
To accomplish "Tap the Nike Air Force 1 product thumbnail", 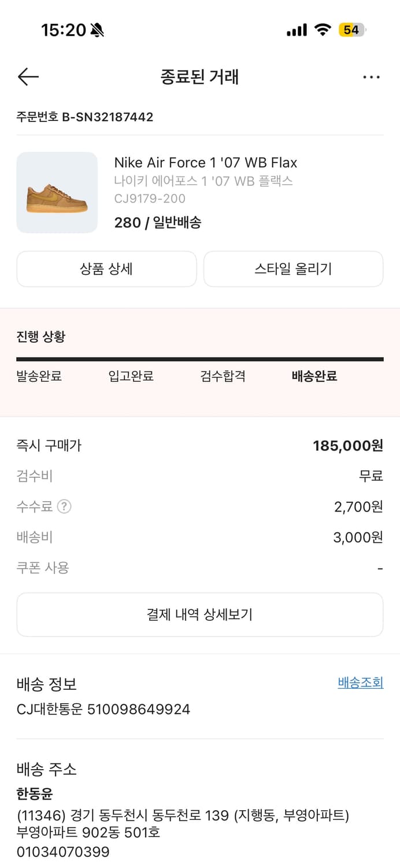I will point(57,193).
